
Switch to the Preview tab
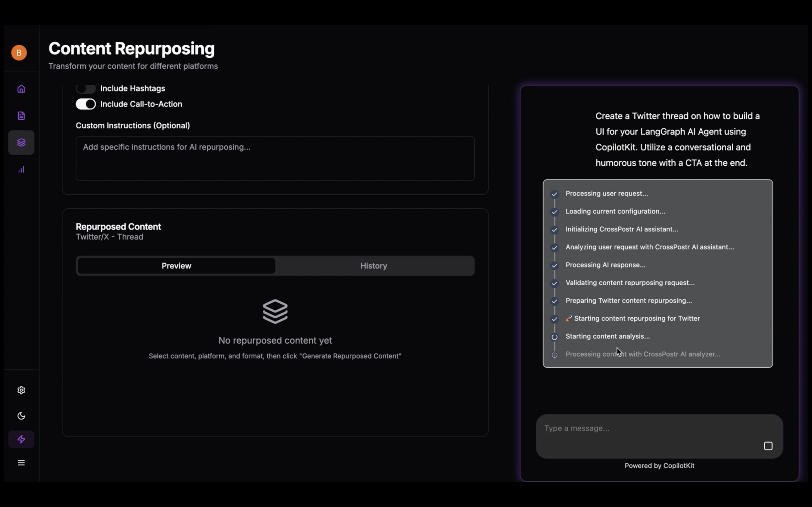(176, 266)
